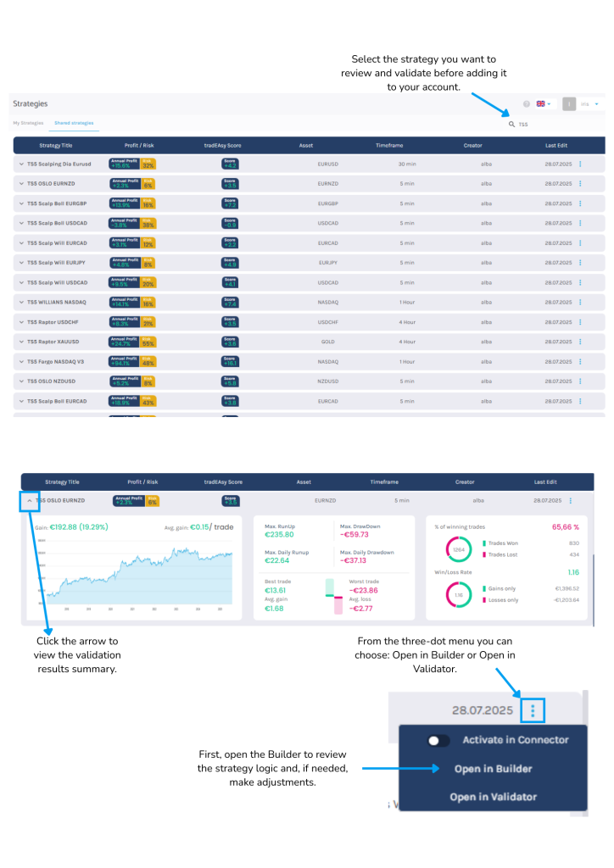The width and height of the screenshot is (614, 868).
Task: Select the Shared strategies tab
Action: pos(74,124)
